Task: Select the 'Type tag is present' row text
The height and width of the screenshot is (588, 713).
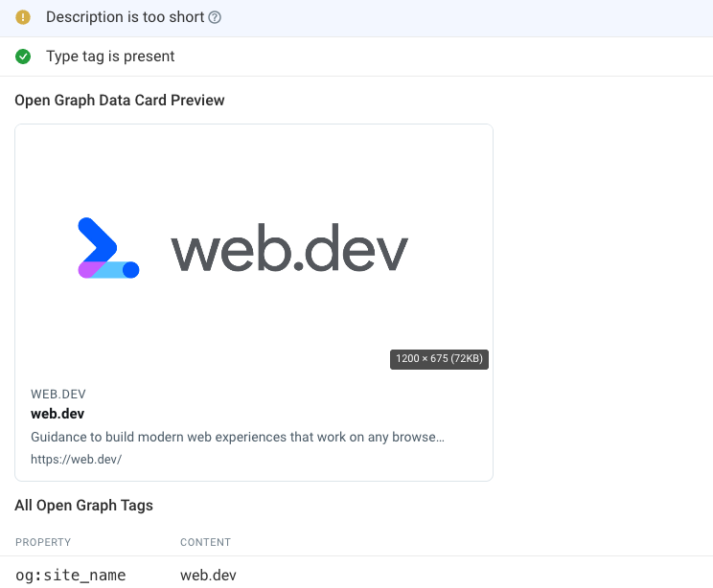Action: 110,57
